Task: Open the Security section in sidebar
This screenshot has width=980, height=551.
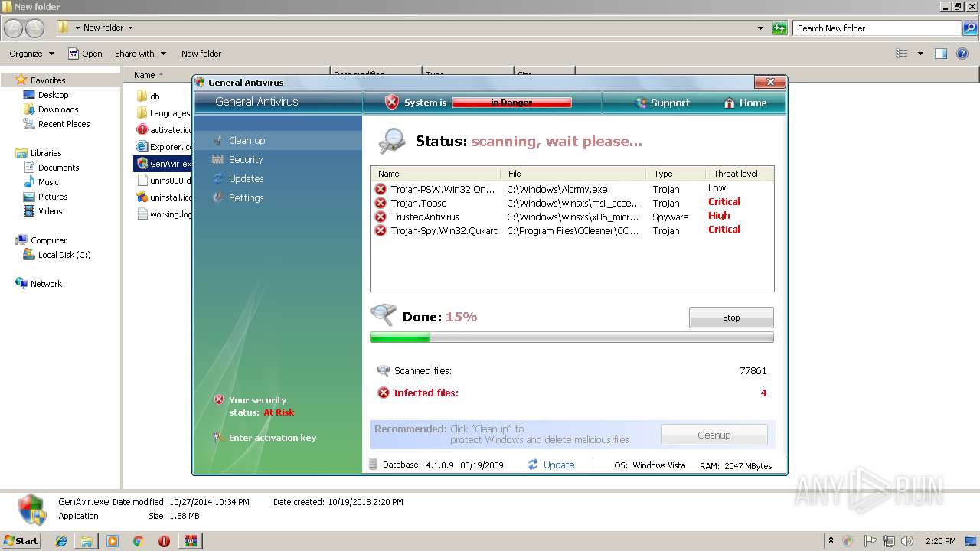Action: (246, 160)
